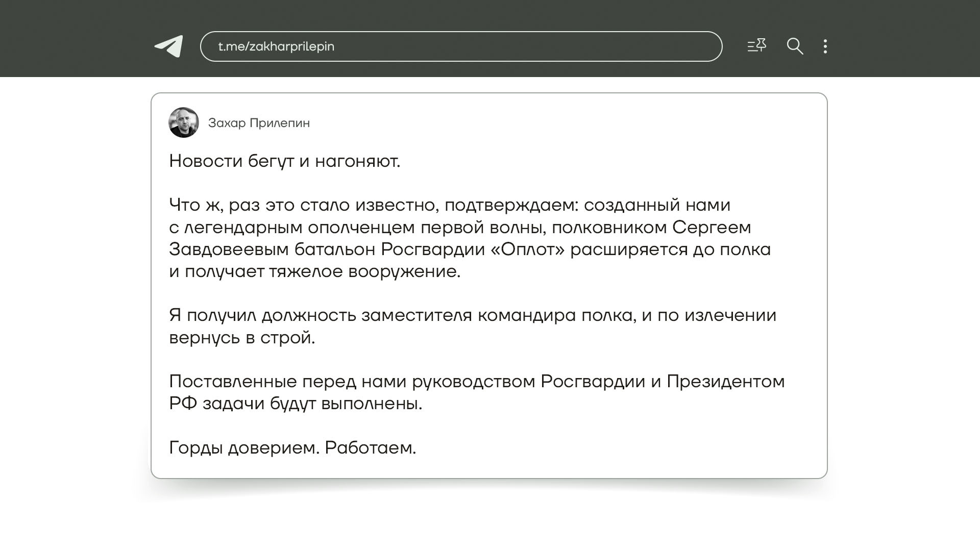This screenshot has width=980, height=551.
Task: Click the phrase "Что ж, раз это"
Action: pyautogui.click(x=232, y=206)
